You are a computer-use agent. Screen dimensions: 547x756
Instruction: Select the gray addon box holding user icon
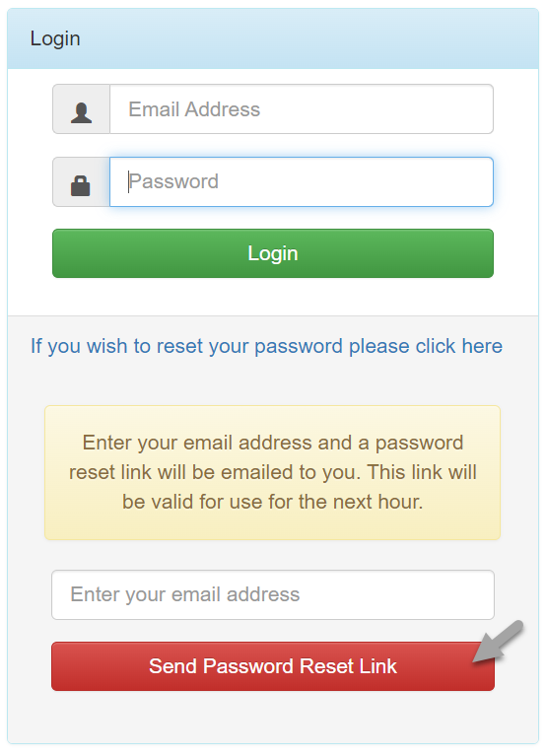point(82,109)
